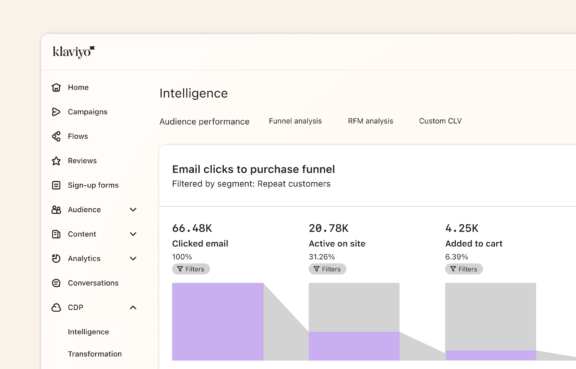The height and width of the screenshot is (369, 576).
Task: Collapse the CDP section chevron
Action: pyautogui.click(x=133, y=307)
